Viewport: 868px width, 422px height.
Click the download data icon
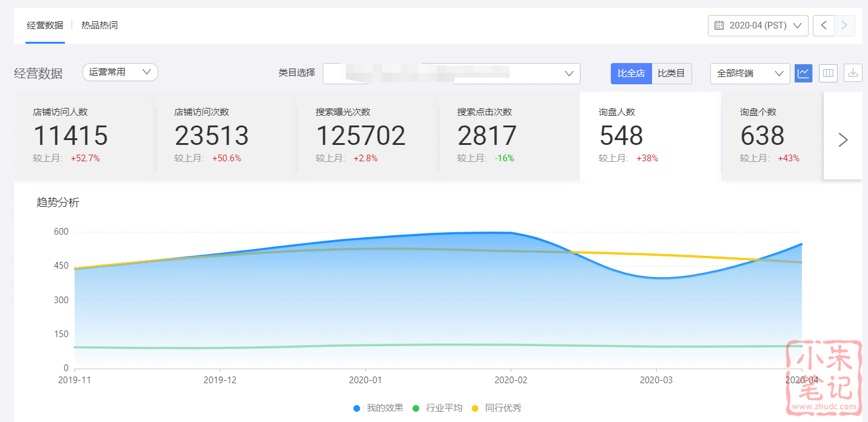(853, 73)
